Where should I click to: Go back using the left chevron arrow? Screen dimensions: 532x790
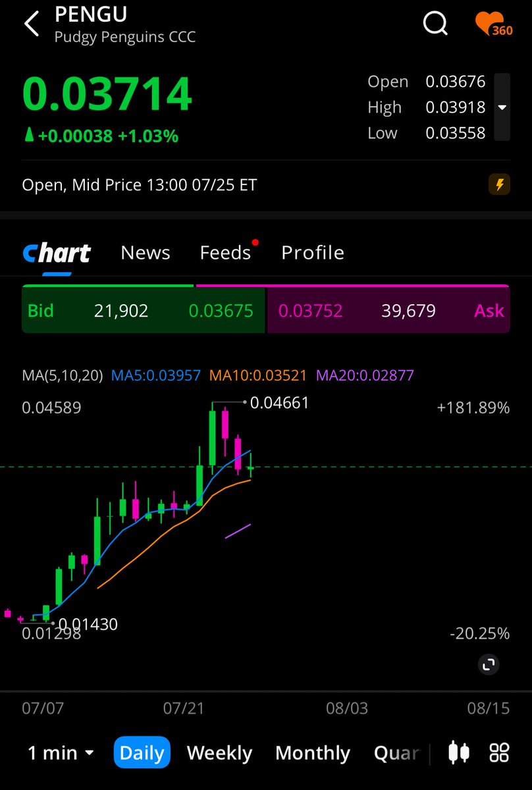31,24
